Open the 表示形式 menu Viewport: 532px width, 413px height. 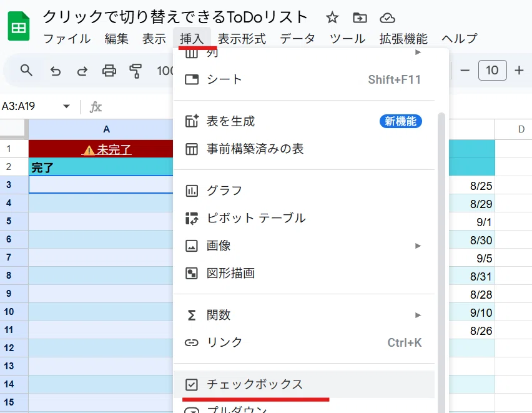[242, 39]
